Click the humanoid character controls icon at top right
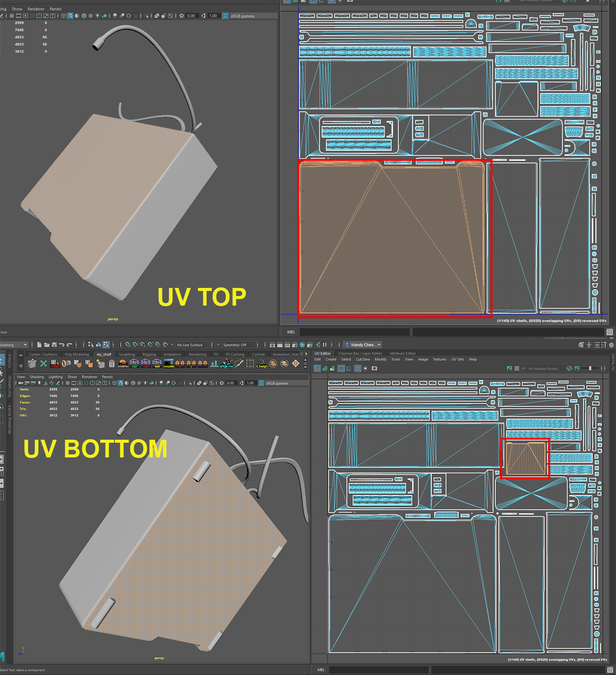The width and height of the screenshot is (616, 675). pyautogui.click(x=589, y=345)
